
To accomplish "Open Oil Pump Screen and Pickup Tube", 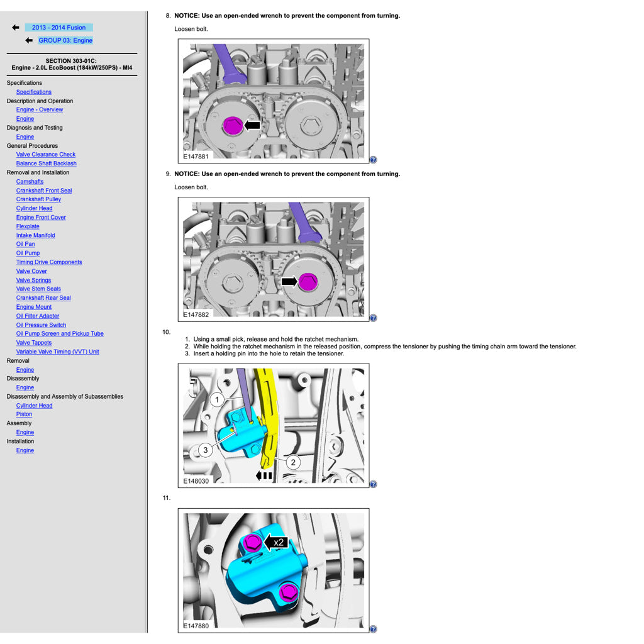I will 60,334.
